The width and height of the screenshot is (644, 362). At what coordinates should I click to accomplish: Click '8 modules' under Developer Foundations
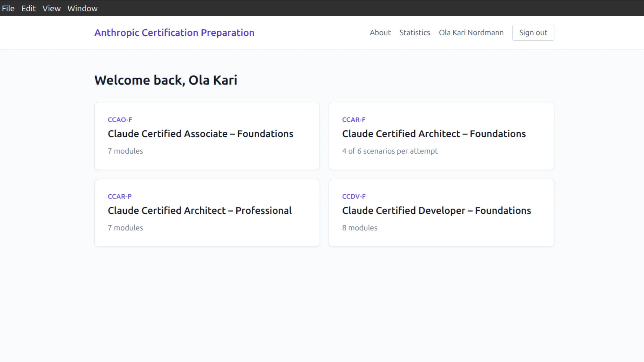tap(360, 228)
